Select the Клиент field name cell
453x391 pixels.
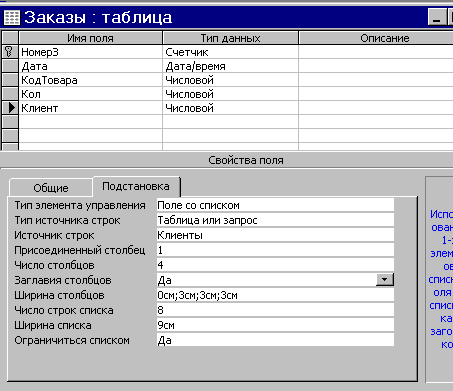[91, 108]
